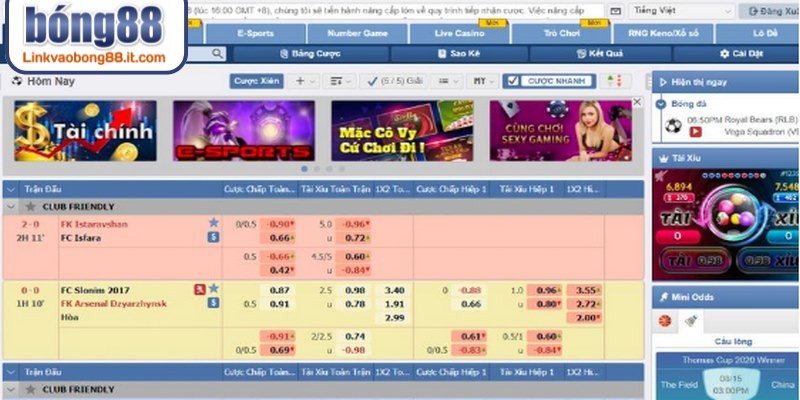Open the Tiếng Việt language dropdown
The height and width of the screenshot is (400, 800).
pyautogui.click(x=682, y=11)
